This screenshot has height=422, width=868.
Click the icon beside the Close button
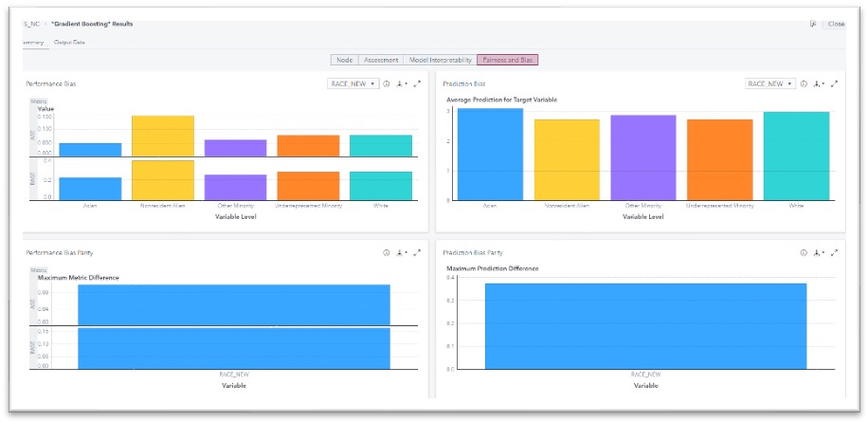(813, 24)
